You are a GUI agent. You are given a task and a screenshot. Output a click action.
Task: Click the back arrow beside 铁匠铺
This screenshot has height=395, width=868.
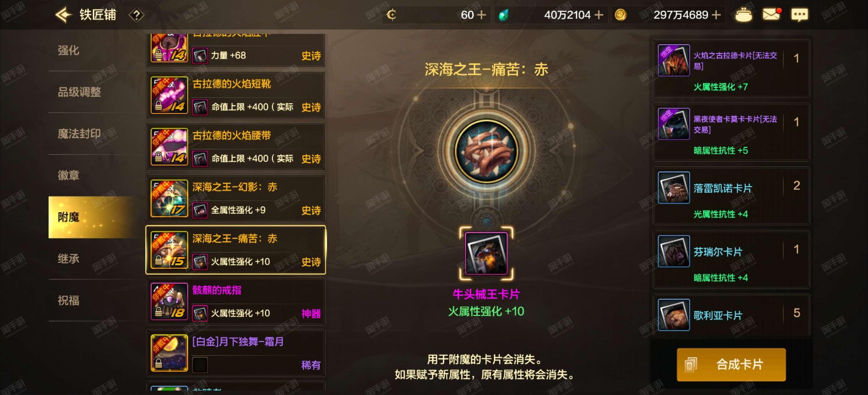(x=63, y=15)
